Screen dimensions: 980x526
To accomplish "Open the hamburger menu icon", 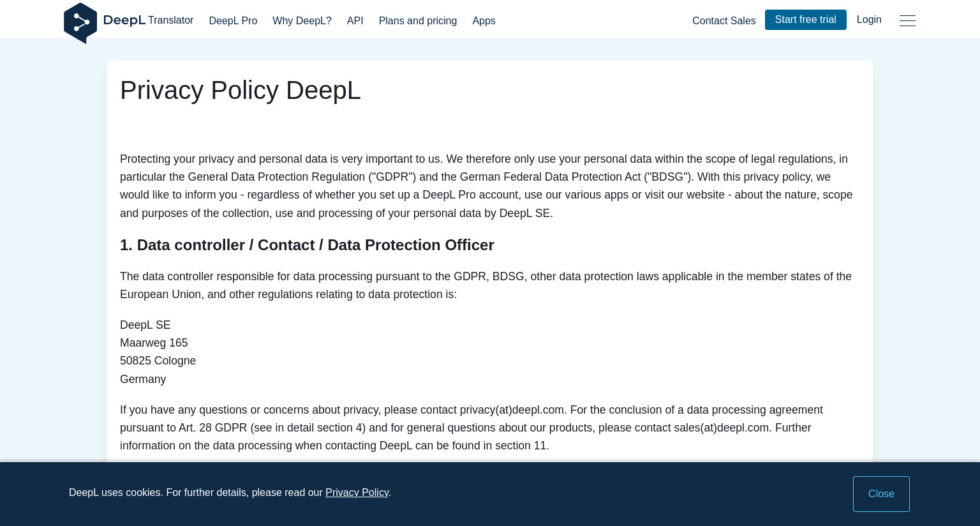I will pyautogui.click(x=907, y=20).
